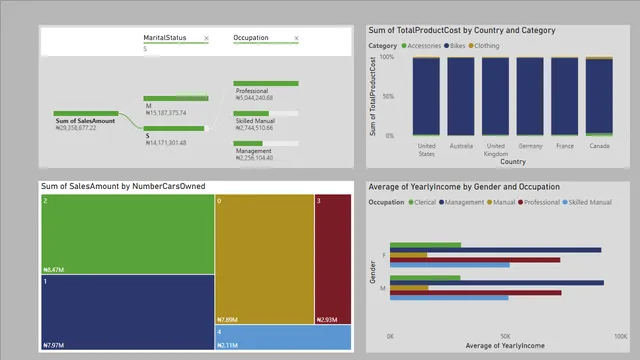Screen dimensions: 640x360
Task: Select the United States stacked column
Action: 426,96
